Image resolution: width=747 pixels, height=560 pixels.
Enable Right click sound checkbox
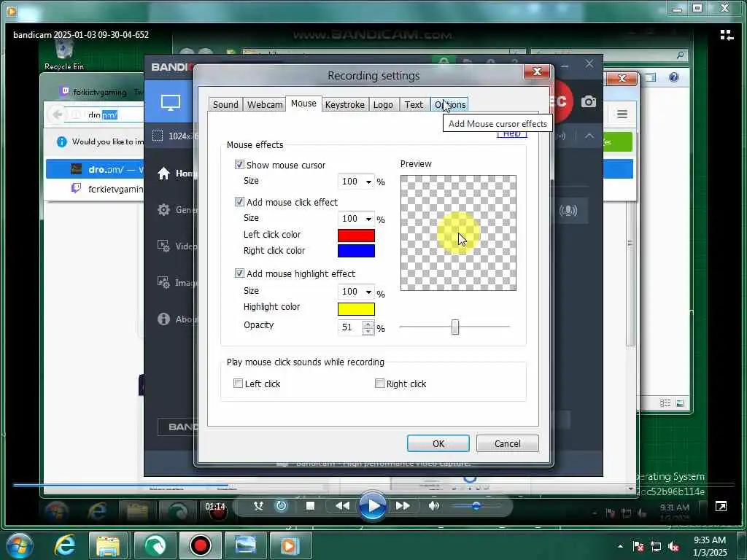tap(379, 384)
